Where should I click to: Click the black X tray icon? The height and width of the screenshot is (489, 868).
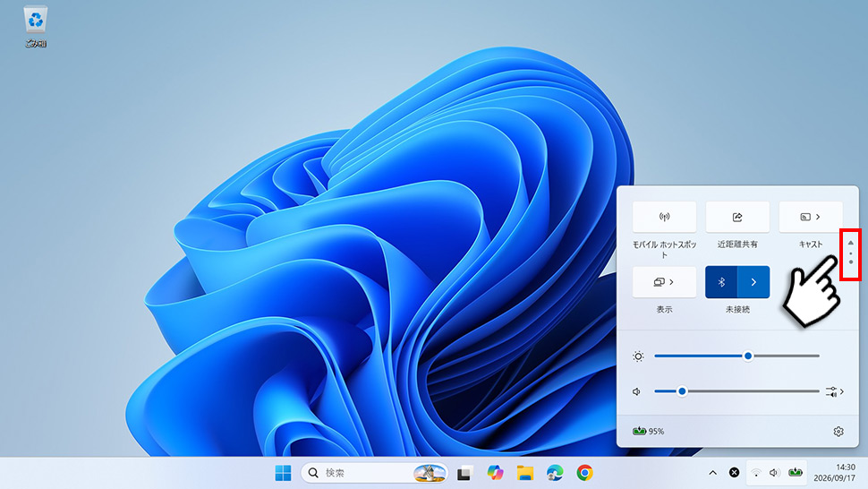point(734,472)
